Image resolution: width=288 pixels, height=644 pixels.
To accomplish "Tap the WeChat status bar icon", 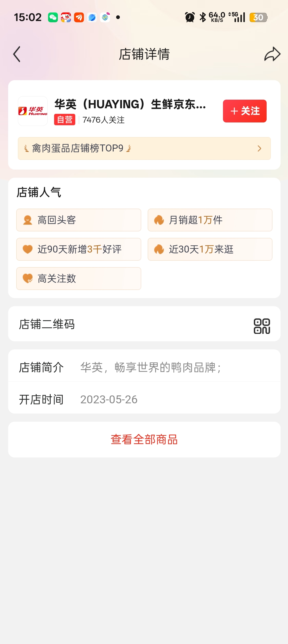I will pyautogui.click(x=53, y=17).
